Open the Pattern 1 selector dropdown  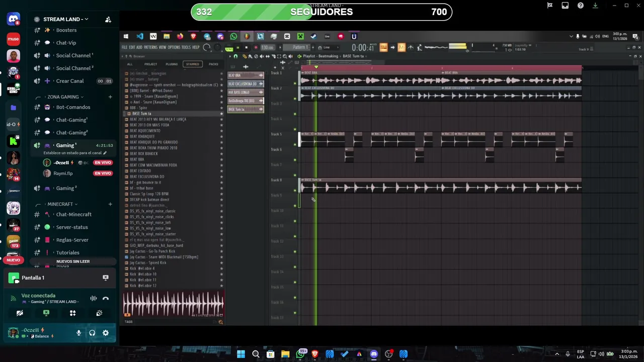296,47
